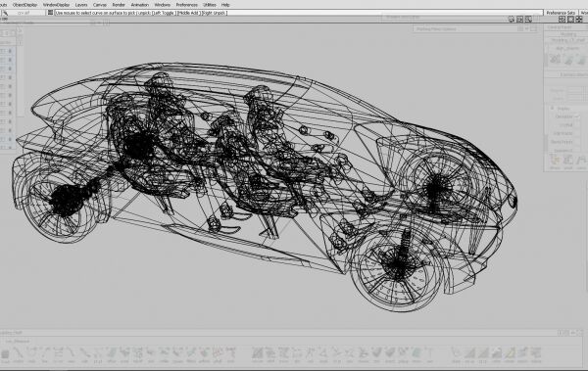Click the middle icon of the trio below Preference Sets
The height and width of the screenshot is (371, 588).
click(x=570, y=20)
